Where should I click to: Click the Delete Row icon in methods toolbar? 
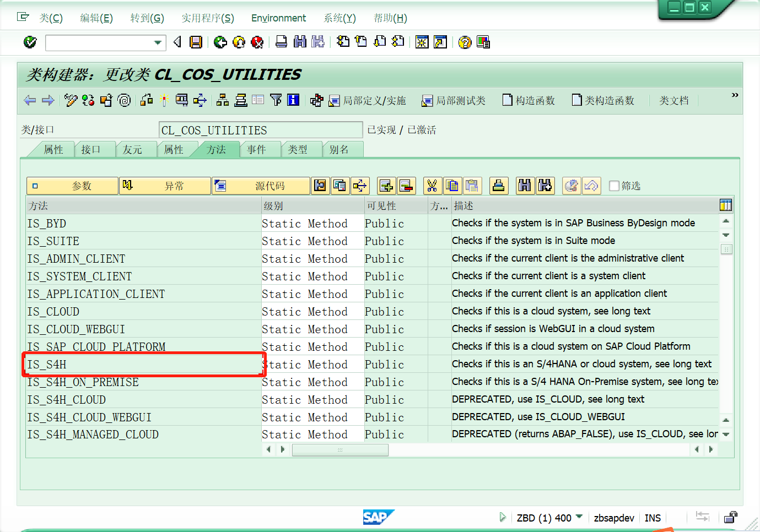[x=406, y=186]
